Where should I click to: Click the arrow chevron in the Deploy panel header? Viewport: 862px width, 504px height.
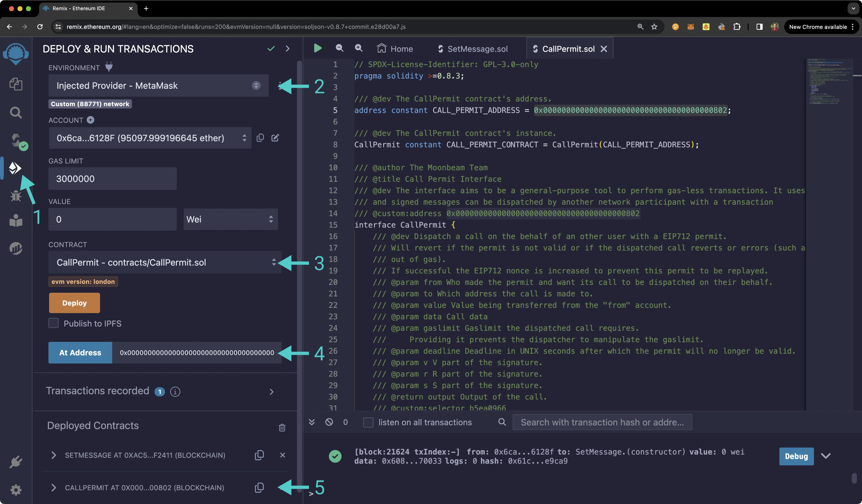click(x=287, y=49)
